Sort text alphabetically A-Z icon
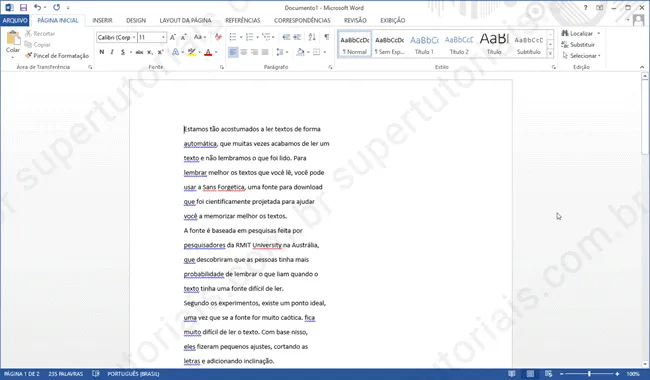The height and width of the screenshot is (380, 650). tap(312, 37)
